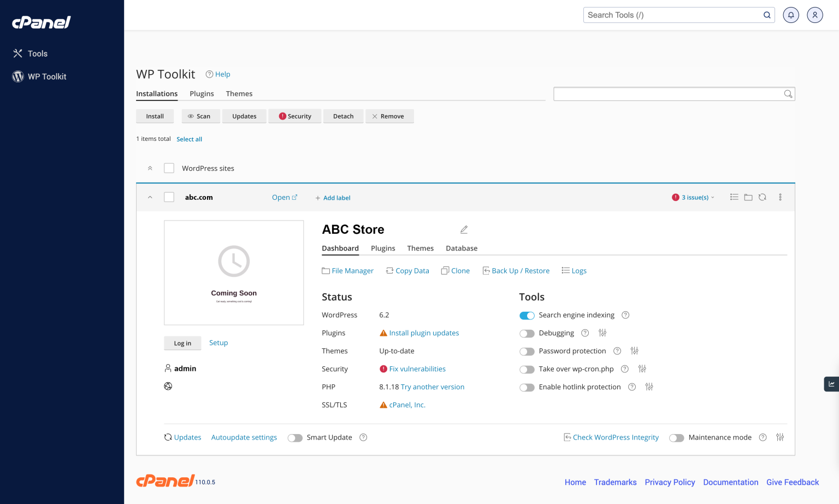
Task: Open File Manager link
Action: [348, 271]
